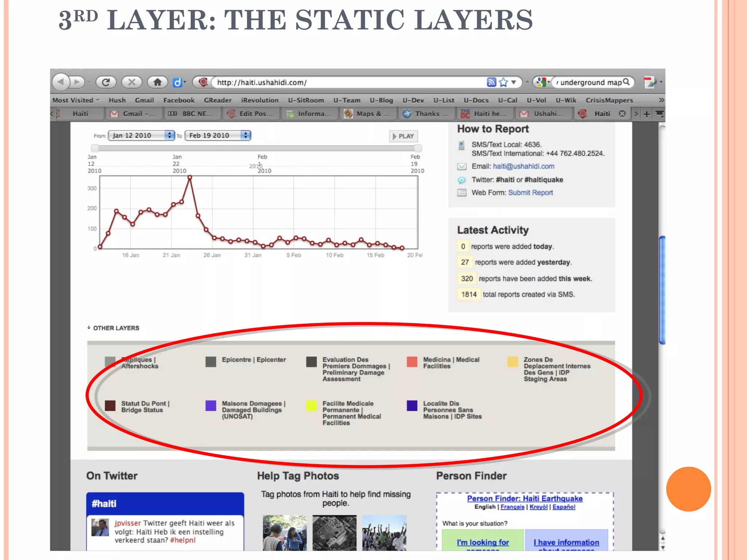Click the notepad icon at the toolbar's right end
Screen dimensions: 747x560
[x=650, y=82]
